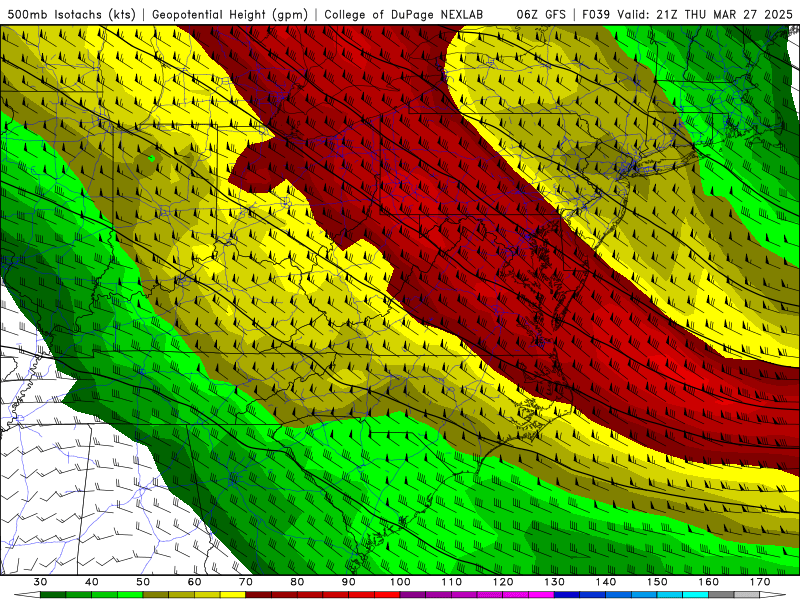
Task: Click the '150' label on the color scale
Action: 657,582
